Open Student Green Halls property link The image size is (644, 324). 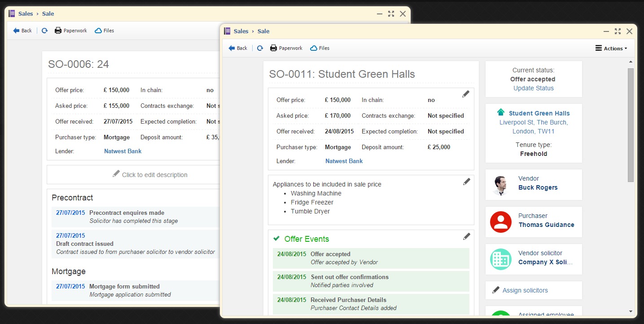[x=539, y=113]
